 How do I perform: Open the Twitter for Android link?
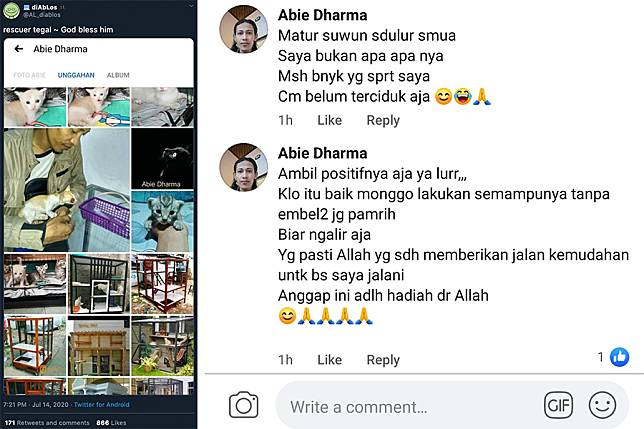pos(101,404)
